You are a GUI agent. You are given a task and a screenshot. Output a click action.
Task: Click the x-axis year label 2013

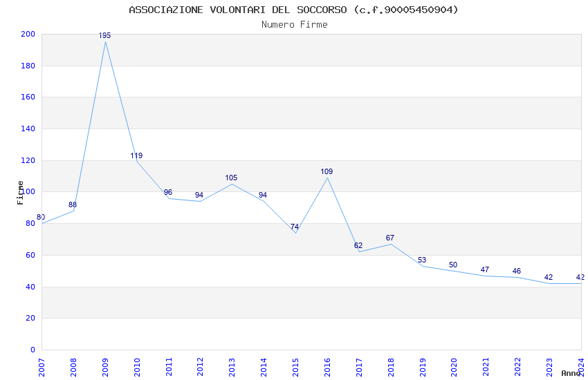pos(232,368)
